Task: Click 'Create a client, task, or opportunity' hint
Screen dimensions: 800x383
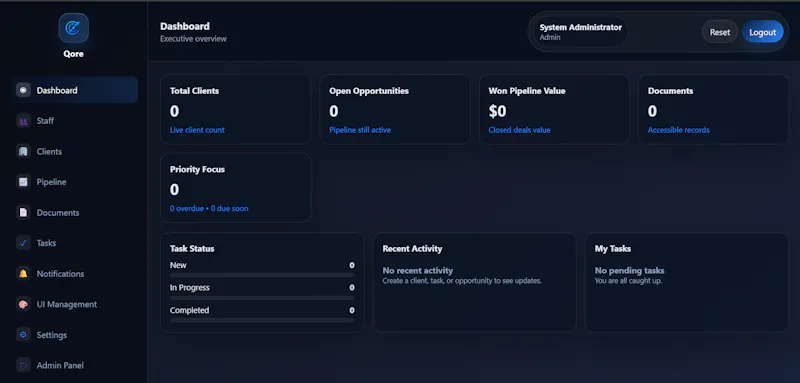Action: point(462,281)
